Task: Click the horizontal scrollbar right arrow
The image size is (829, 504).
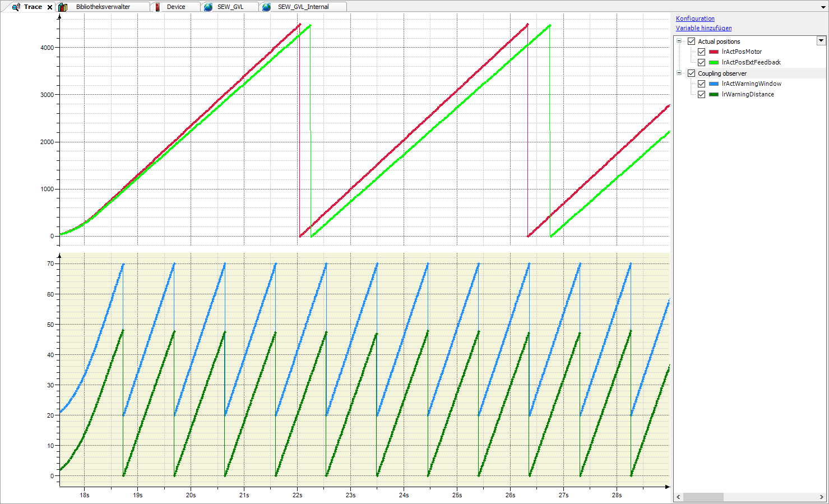Action: pos(822,497)
